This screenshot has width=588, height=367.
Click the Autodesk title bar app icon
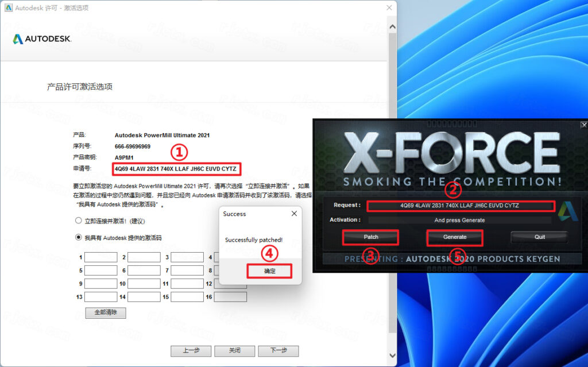(8, 7)
